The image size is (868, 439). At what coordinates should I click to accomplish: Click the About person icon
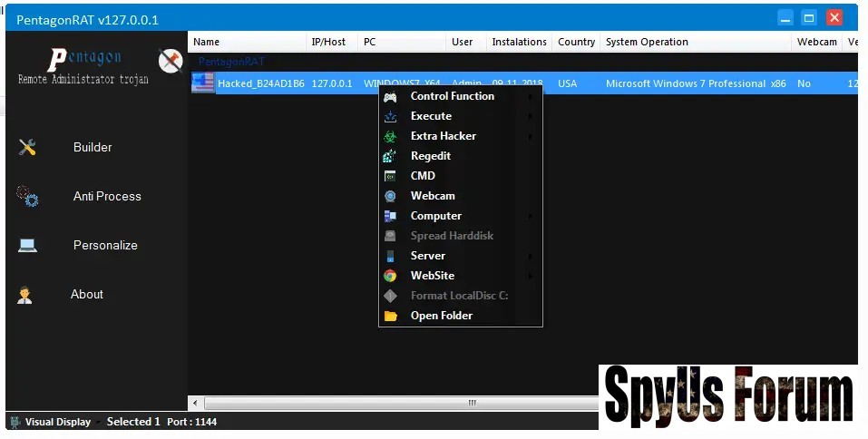25,295
